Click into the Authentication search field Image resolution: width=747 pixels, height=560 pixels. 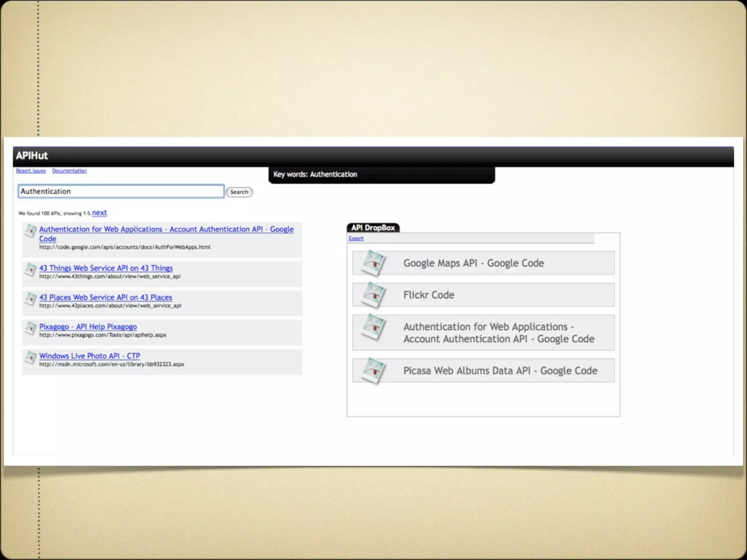pos(121,191)
